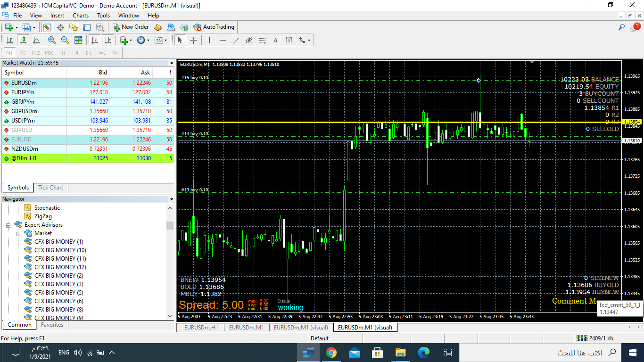
Task: Close the Navigator panel
Action: [x=172, y=199]
